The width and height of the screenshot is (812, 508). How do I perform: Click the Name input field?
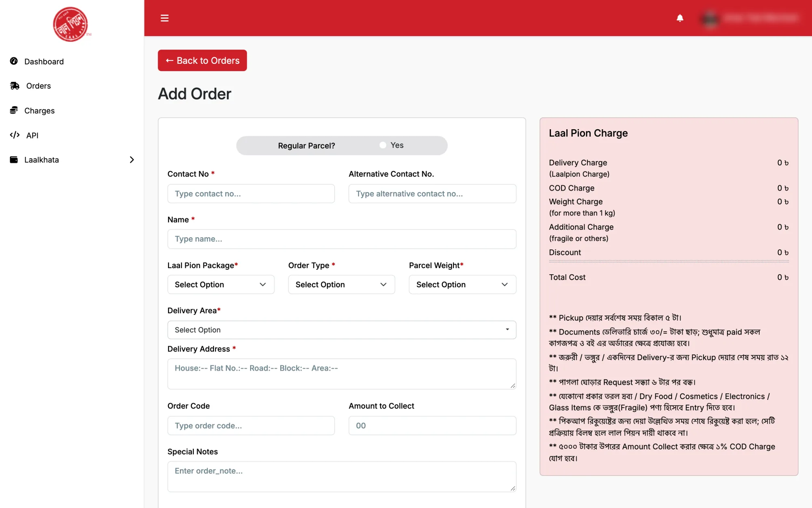342,239
